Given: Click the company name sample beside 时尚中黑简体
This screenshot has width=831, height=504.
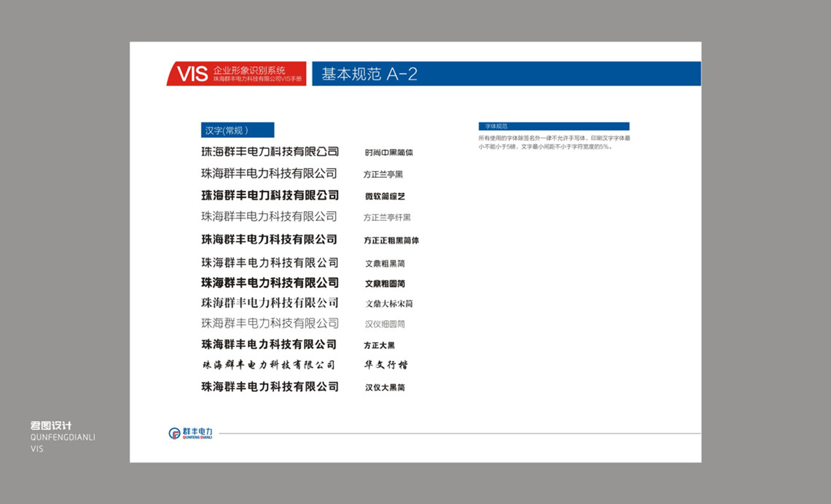Looking at the screenshot, I should pos(270,152).
